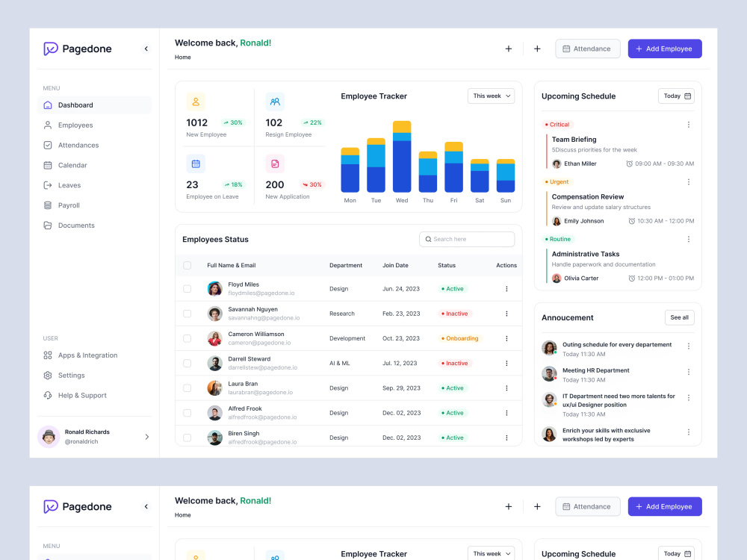
Task: Toggle the select-all checkbox in table header
Action: click(187, 265)
